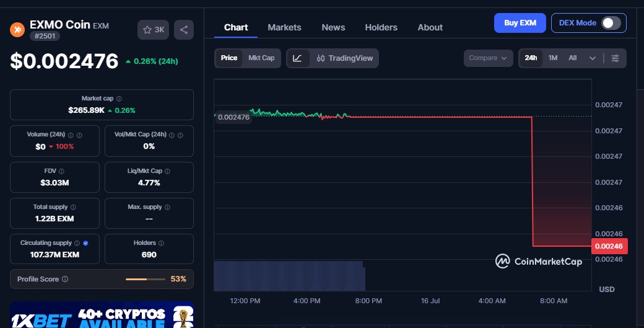Click the 16 Jul date axis label
644x328 pixels.
pyautogui.click(x=430, y=301)
